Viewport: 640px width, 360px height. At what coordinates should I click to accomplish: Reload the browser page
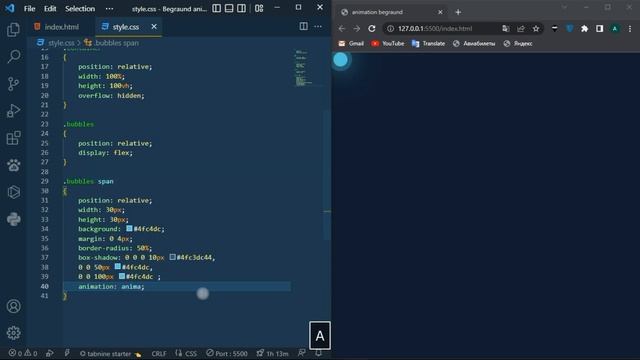point(372,29)
